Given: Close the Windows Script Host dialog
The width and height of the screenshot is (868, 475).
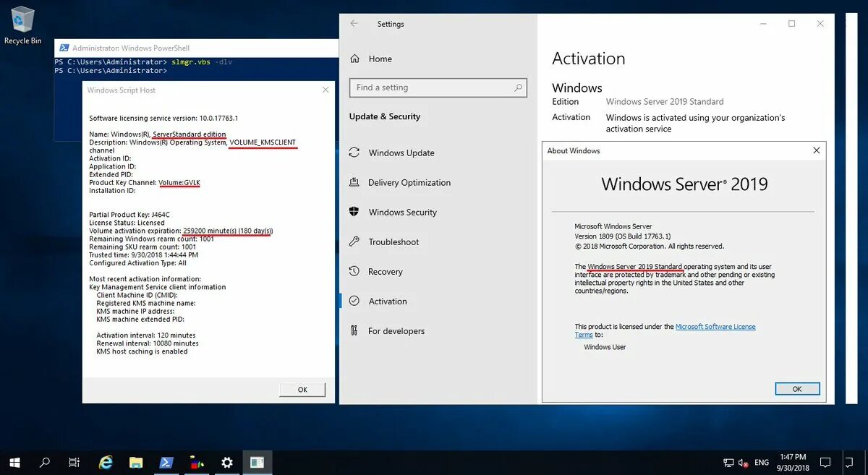Looking at the screenshot, I should point(325,90).
